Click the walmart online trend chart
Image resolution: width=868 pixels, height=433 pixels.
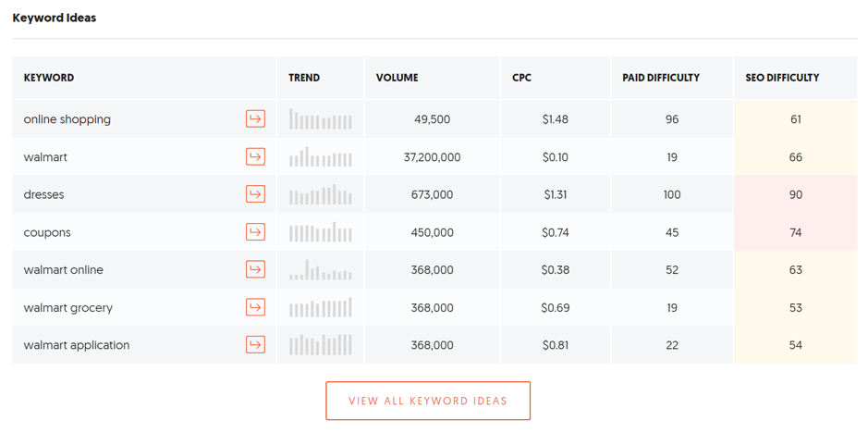point(321,269)
